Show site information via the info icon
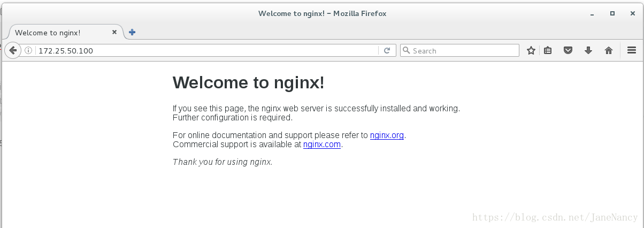This screenshot has height=228, width=644. click(x=29, y=51)
